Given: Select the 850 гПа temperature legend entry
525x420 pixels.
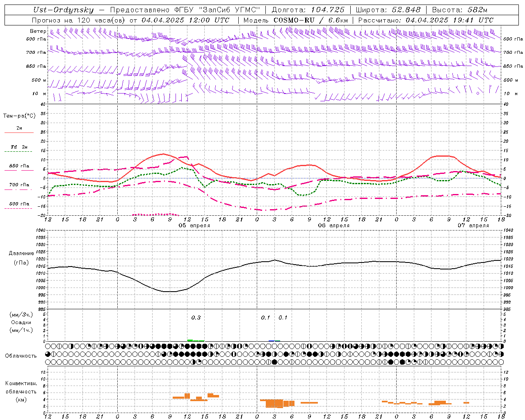Looking at the screenshot, I should (x=19, y=166).
